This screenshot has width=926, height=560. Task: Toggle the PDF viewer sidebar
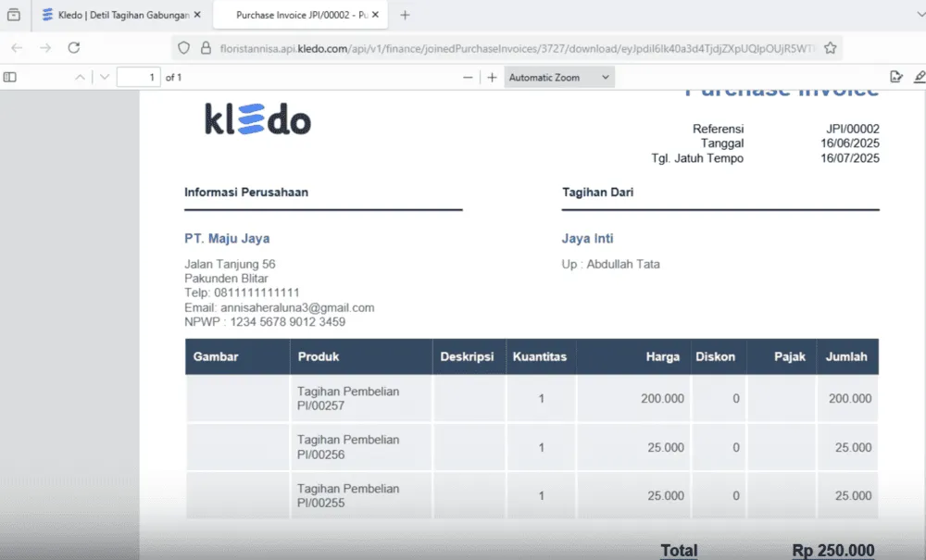(x=10, y=78)
